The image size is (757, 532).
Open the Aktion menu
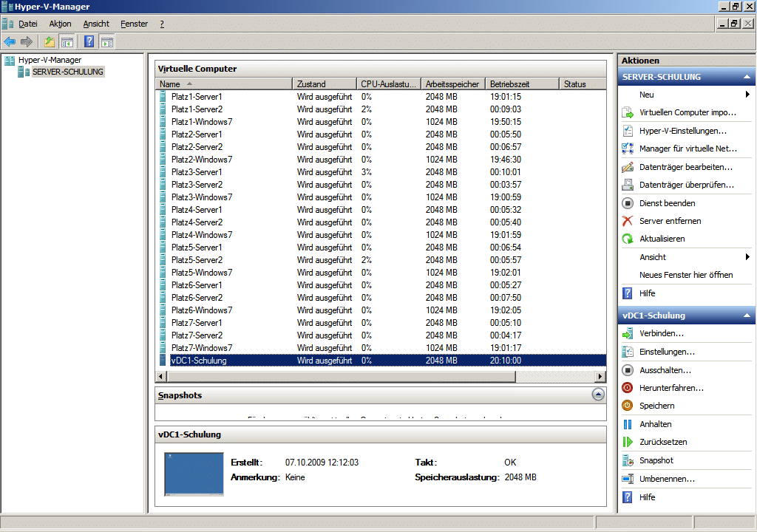[x=60, y=24]
